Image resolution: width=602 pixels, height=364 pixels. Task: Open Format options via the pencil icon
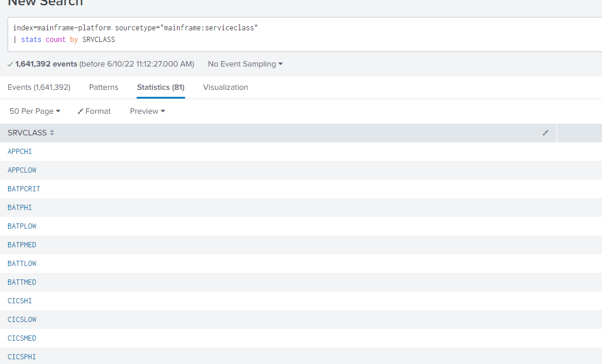[x=80, y=111]
